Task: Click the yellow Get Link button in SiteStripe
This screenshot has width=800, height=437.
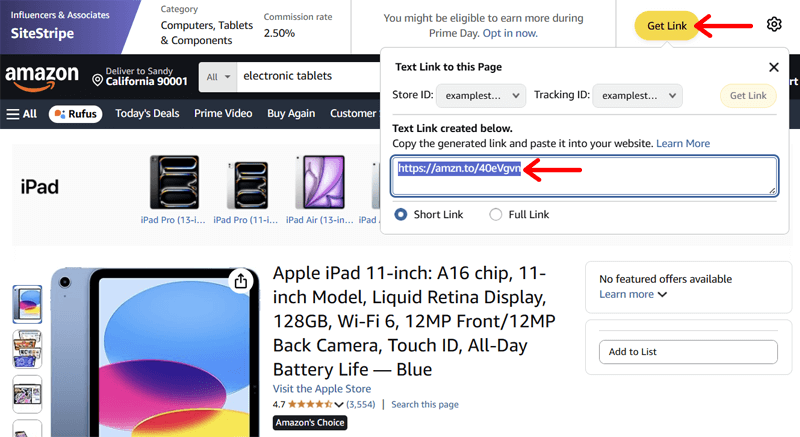Action: coord(666,25)
